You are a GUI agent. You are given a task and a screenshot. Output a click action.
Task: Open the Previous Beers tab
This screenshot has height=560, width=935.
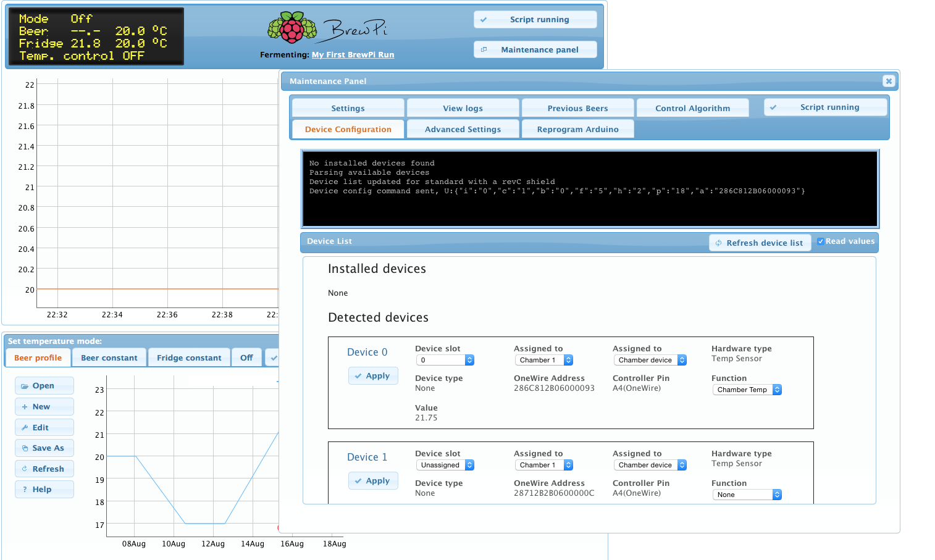[577, 108]
